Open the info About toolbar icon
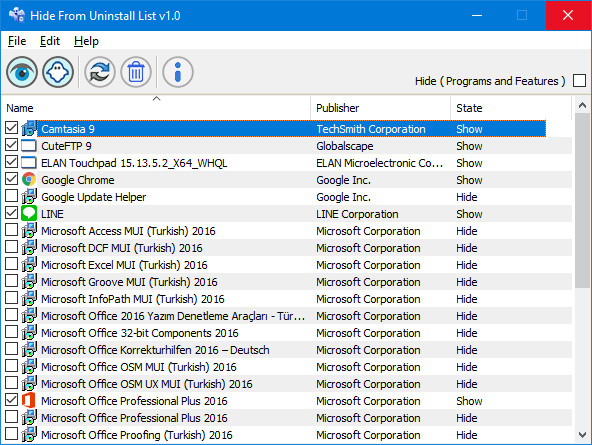The height and width of the screenshot is (445, 592). [x=178, y=72]
